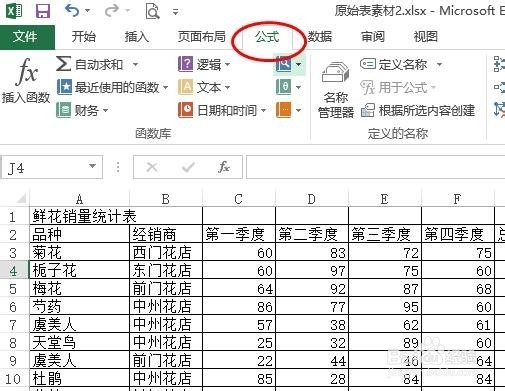Expand the 定义名称 dropdown arrow
Viewport: 505px width, 391px height.
pyautogui.click(x=439, y=64)
